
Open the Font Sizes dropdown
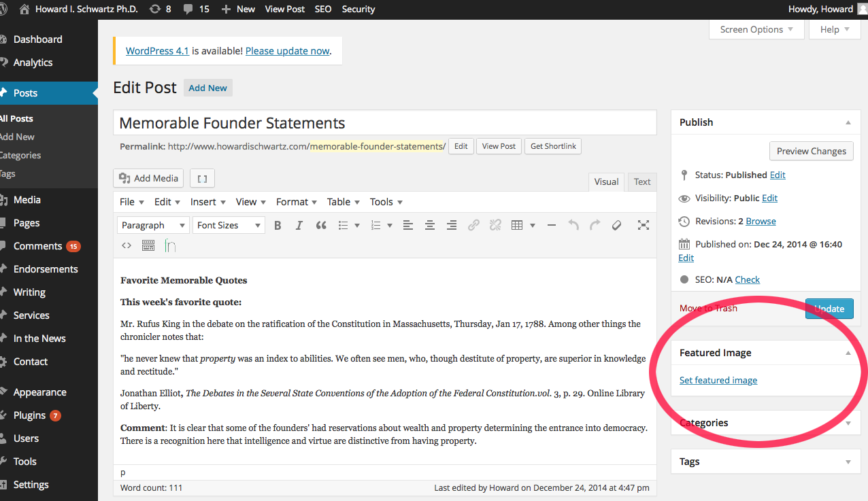click(x=229, y=225)
